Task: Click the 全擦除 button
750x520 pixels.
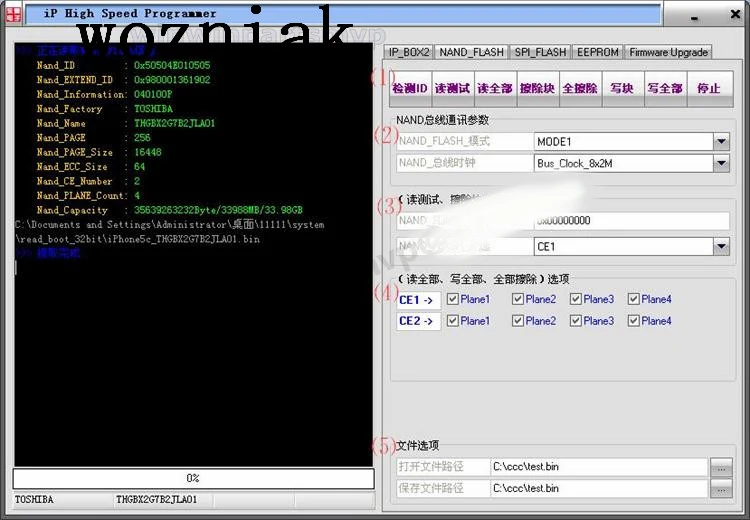Action: pyautogui.click(x=580, y=89)
